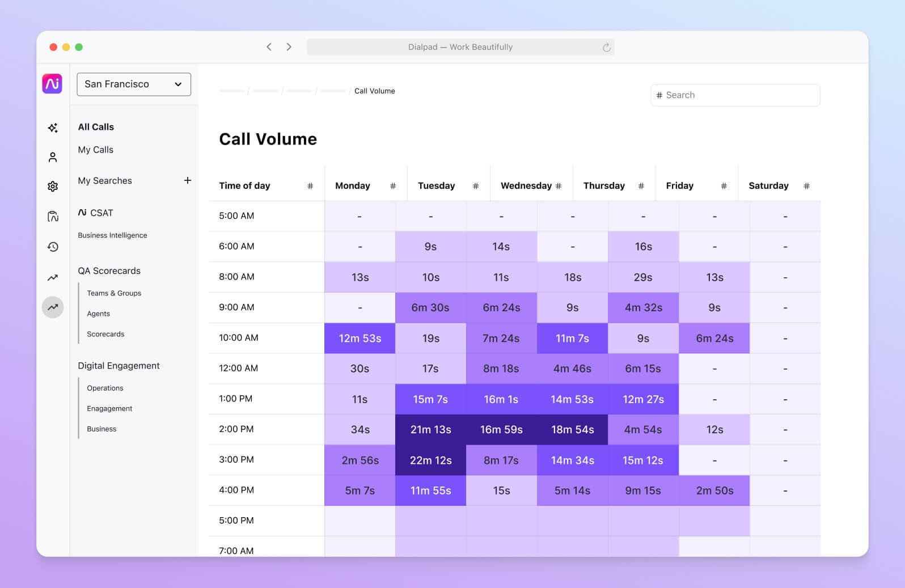The image size is (905, 588).
Task: Click the browser reload icon
Action: (x=606, y=47)
